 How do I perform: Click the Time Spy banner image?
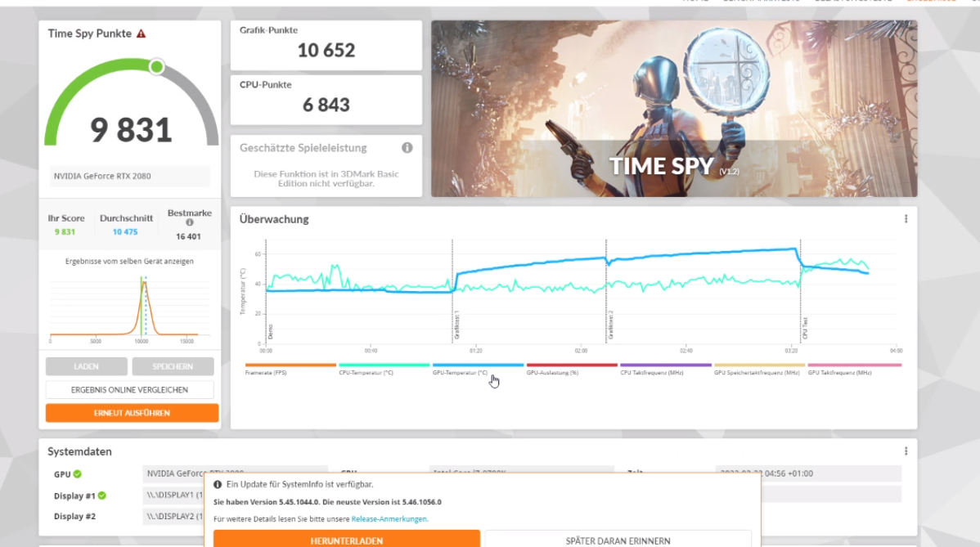click(x=674, y=109)
